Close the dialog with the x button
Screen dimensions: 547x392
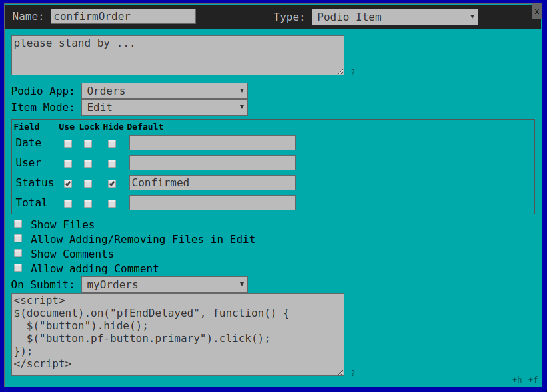click(537, 11)
